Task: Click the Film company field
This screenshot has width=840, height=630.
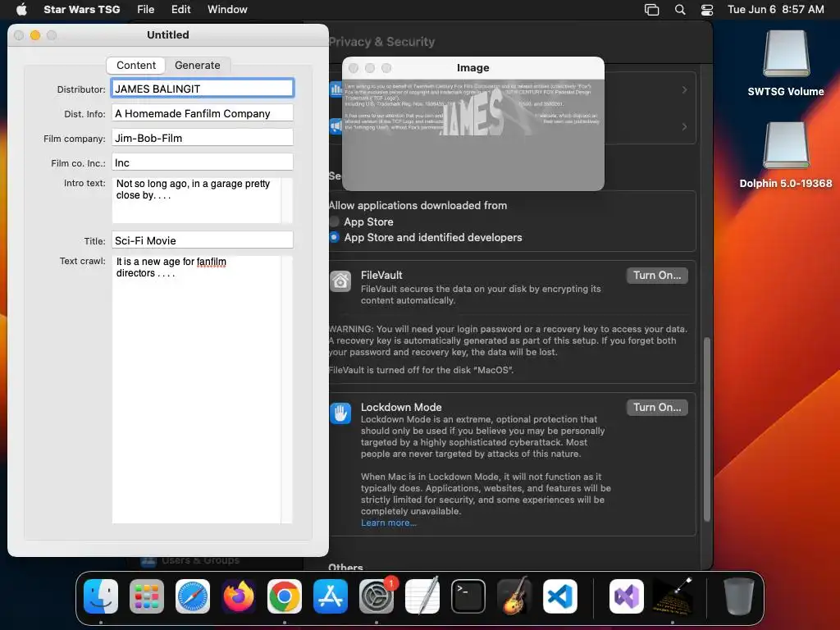Action: click(x=203, y=138)
